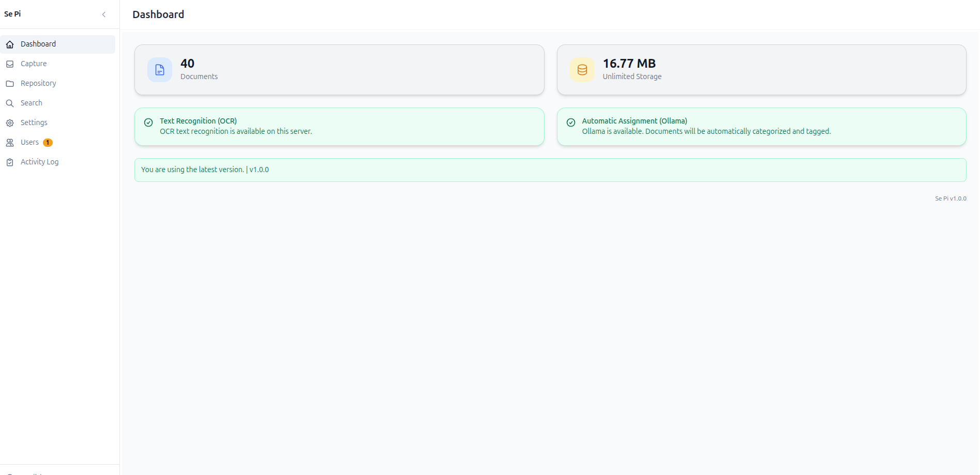Click the latest version notice banner
Screen dimensions: 980x475
(550, 170)
